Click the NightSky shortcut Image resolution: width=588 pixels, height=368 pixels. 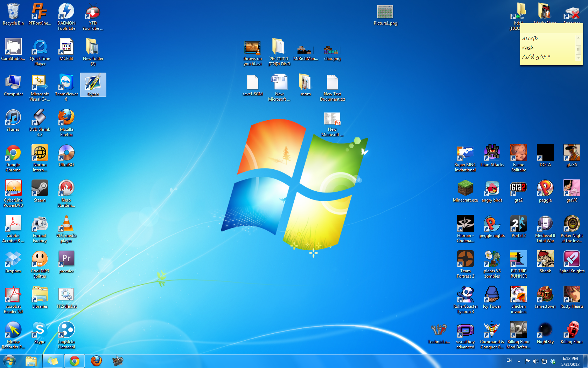click(545, 333)
